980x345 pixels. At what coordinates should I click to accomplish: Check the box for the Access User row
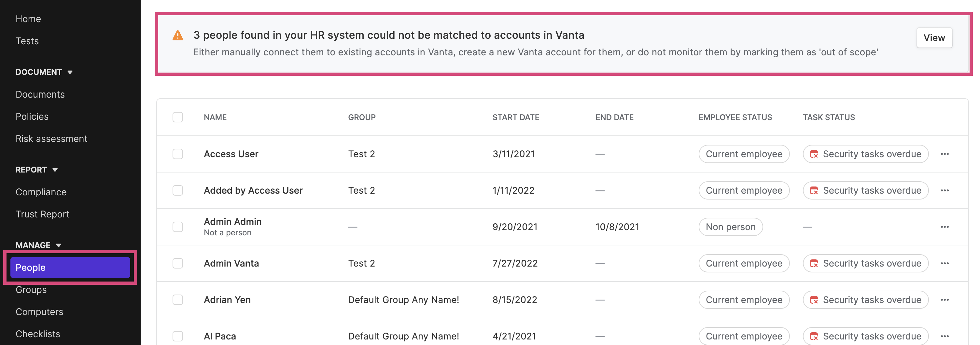[x=178, y=154]
